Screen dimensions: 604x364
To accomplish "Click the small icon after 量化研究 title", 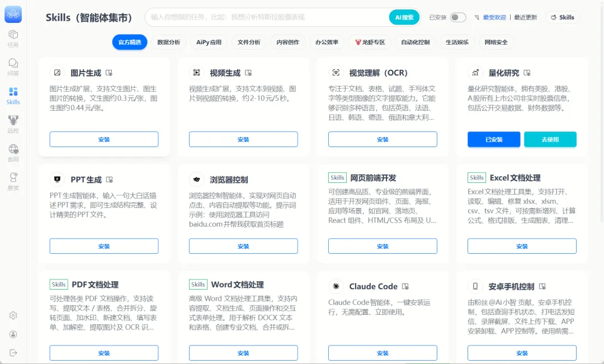I will tap(527, 73).
